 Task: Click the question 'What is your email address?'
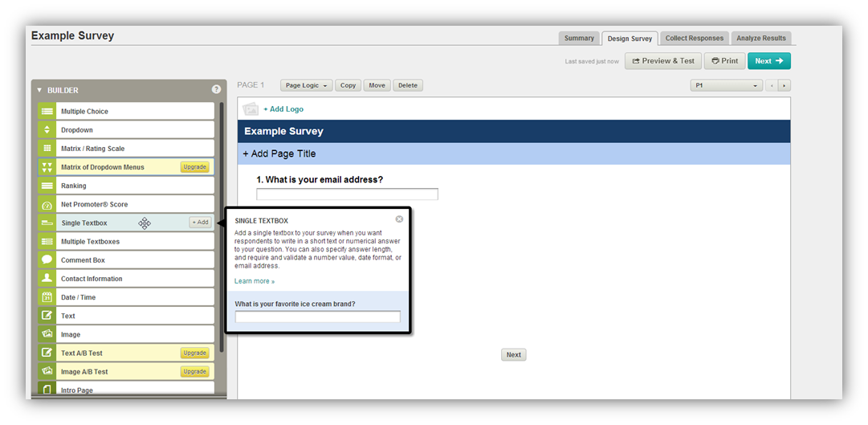tap(320, 179)
